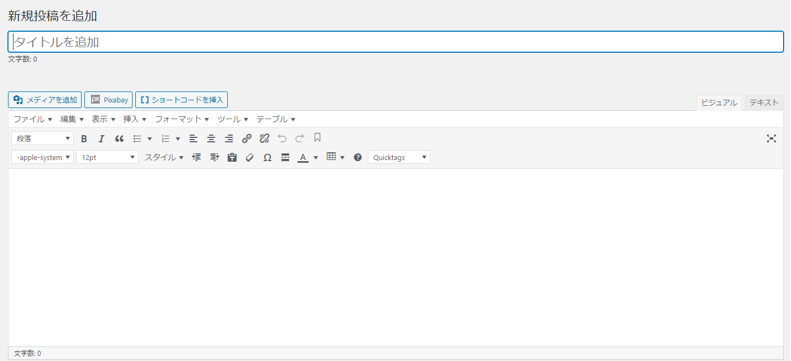Open the table dropdown arrow
791x361 pixels.
[x=342, y=157]
